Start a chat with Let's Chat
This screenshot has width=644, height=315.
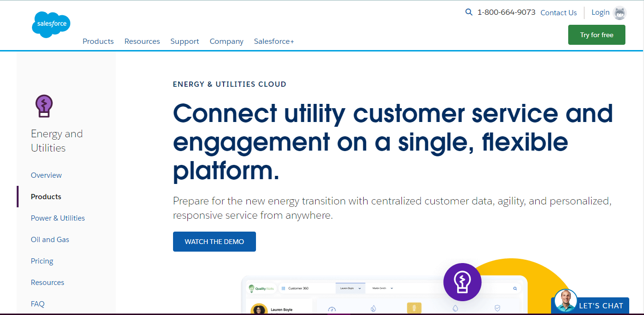(601, 306)
